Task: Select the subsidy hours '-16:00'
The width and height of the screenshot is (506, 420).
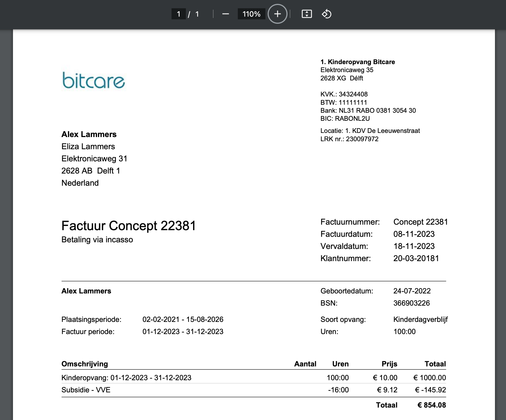Action: point(338,390)
